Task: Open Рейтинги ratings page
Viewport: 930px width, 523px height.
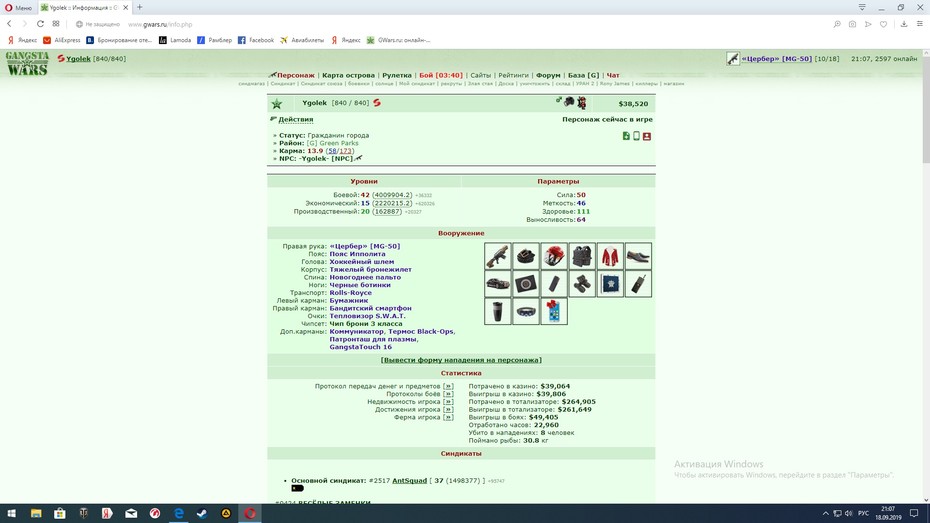Action: [513, 75]
